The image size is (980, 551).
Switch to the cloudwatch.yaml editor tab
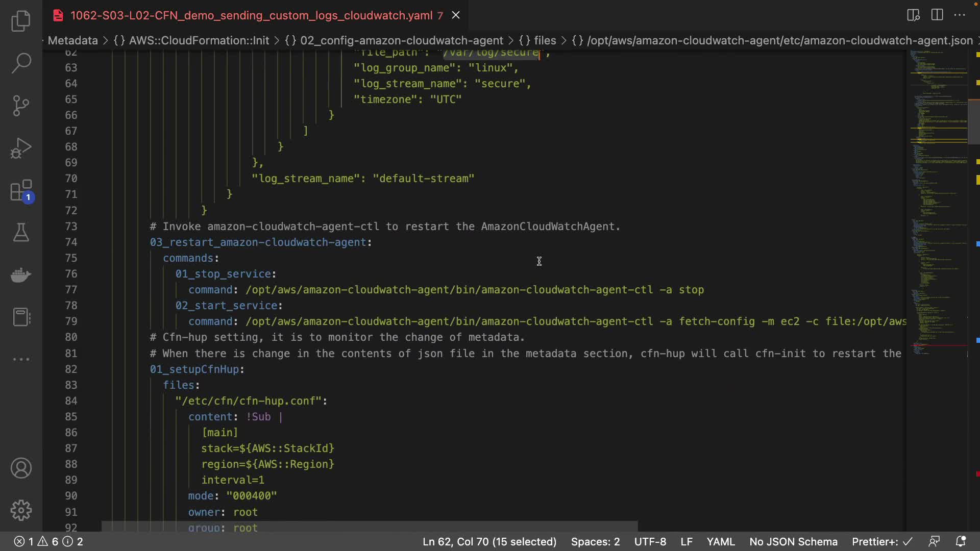pyautogui.click(x=251, y=15)
